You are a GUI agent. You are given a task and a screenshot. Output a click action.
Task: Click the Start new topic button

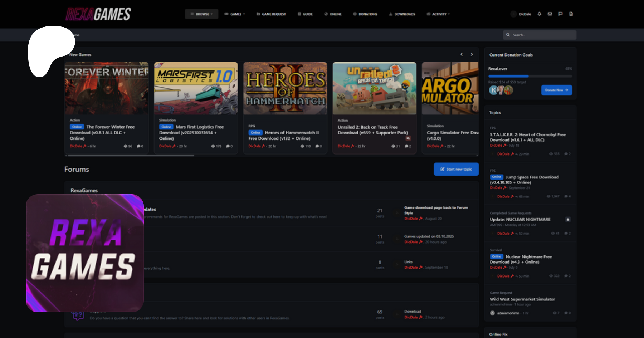pos(456,169)
